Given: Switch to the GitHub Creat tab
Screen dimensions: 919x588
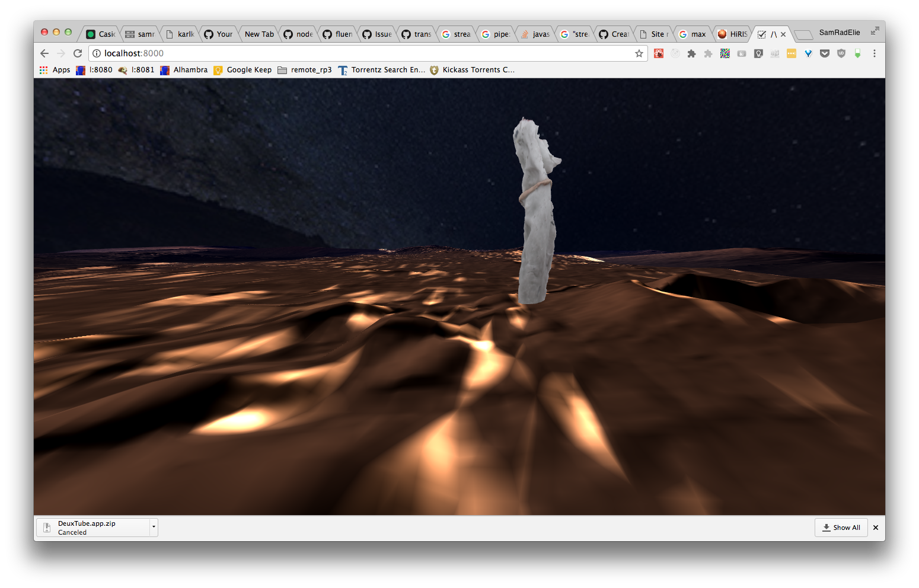Looking at the screenshot, I should click(x=614, y=34).
